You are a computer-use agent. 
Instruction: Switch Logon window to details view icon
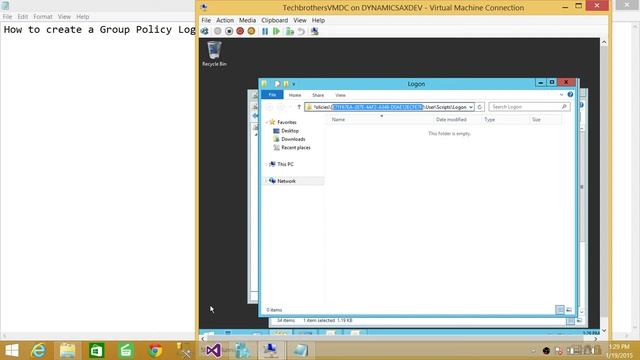[x=560, y=310]
